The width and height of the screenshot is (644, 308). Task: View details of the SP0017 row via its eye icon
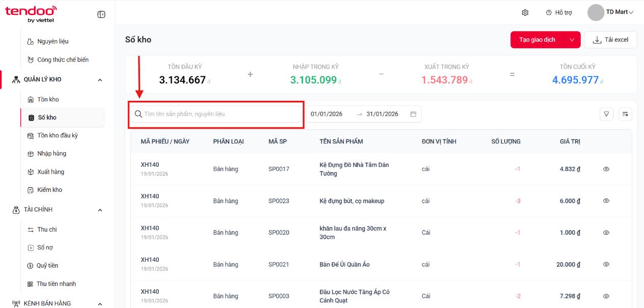tap(606, 169)
